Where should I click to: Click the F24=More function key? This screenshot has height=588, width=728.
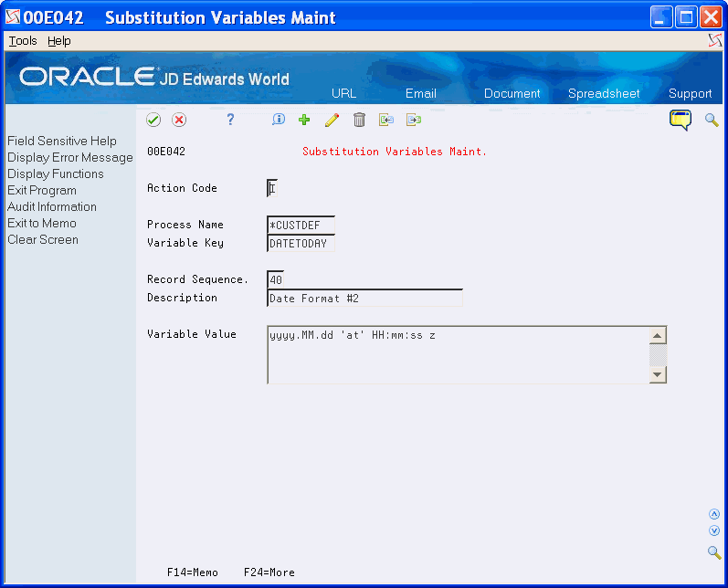[x=269, y=572]
